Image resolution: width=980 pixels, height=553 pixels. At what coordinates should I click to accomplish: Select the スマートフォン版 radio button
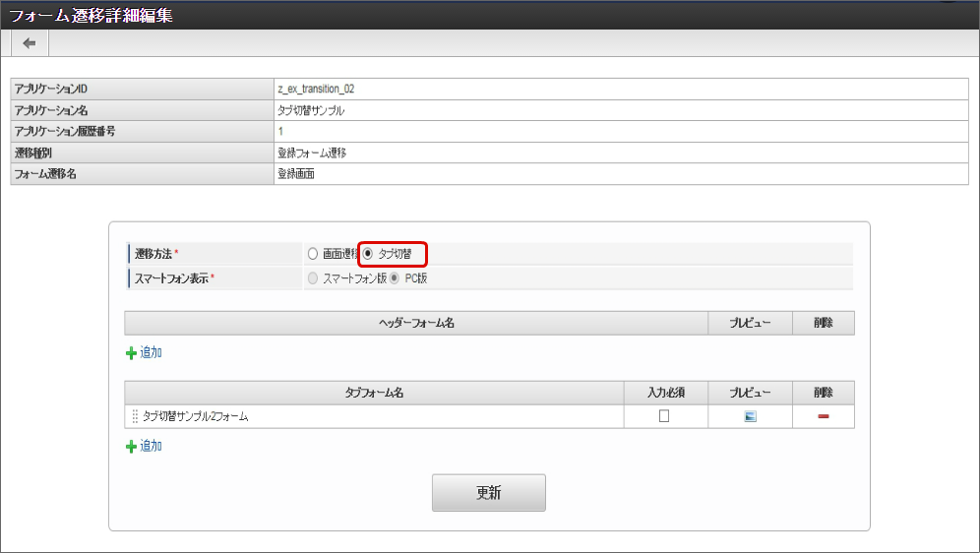click(313, 278)
